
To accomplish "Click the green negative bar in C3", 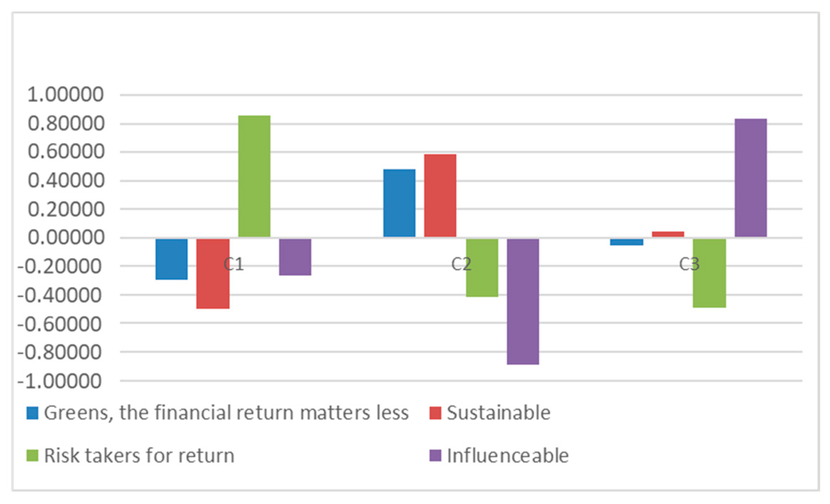I will pyautogui.click(x=709, y=273).
